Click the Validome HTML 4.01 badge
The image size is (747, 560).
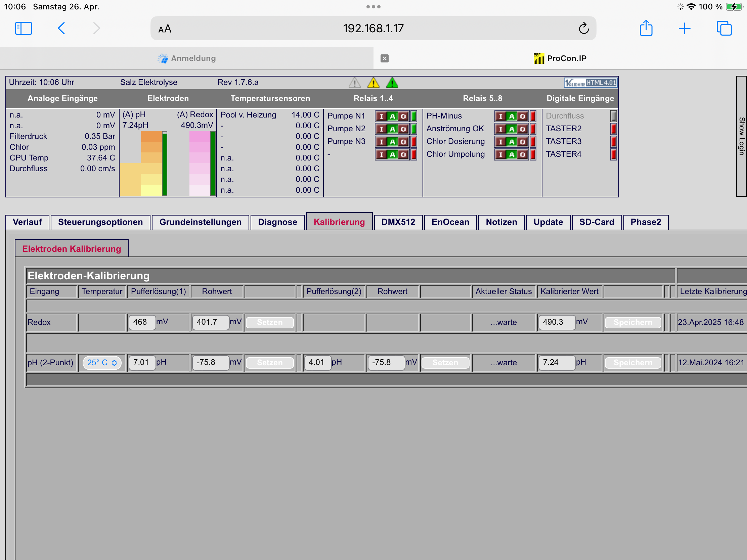point(590,83)
